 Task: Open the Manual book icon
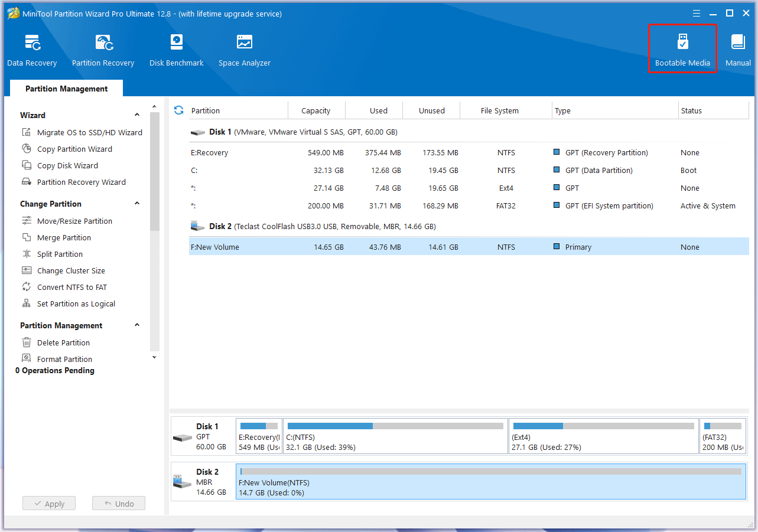click(738, 42)
